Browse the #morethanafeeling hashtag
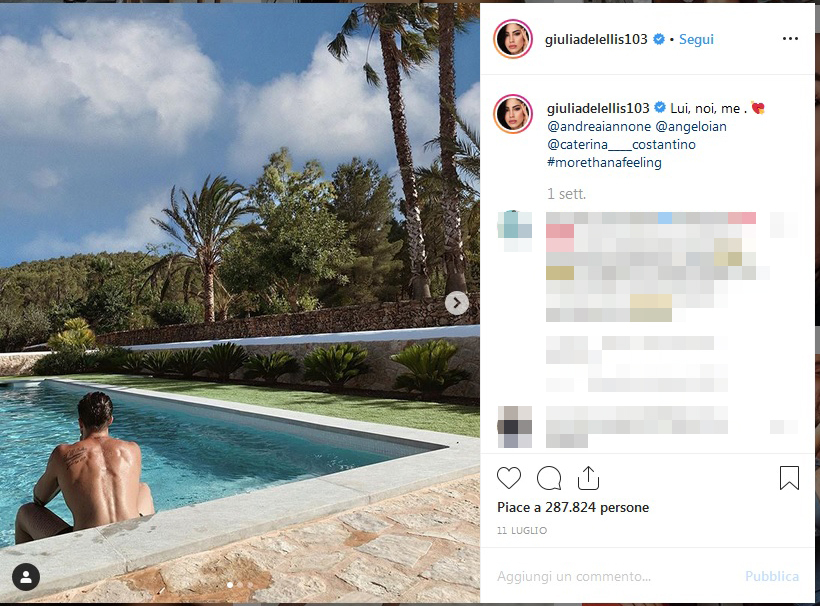Image resolution: width=820 pixels, height=606 pixels. 604,163
